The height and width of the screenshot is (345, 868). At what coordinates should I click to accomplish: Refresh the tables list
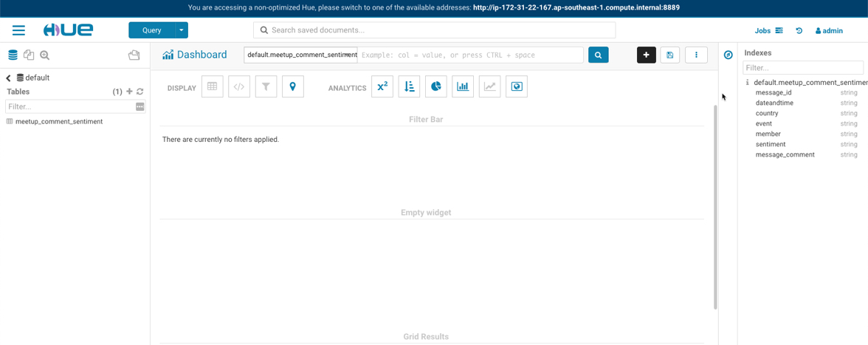[140, 92]
